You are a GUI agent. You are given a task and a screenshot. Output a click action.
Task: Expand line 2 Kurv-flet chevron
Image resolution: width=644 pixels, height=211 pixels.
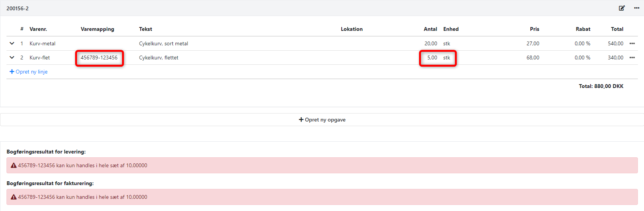tap(12, 58)
